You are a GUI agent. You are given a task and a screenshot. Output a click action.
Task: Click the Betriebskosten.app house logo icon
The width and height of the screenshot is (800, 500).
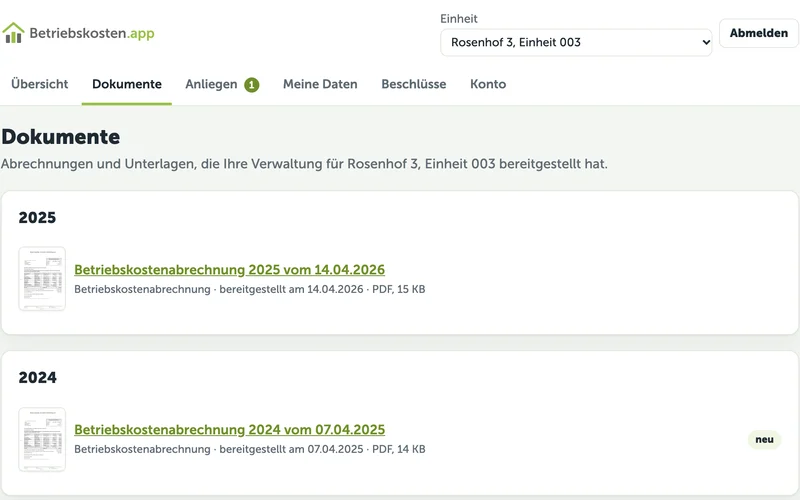point(13,33)
